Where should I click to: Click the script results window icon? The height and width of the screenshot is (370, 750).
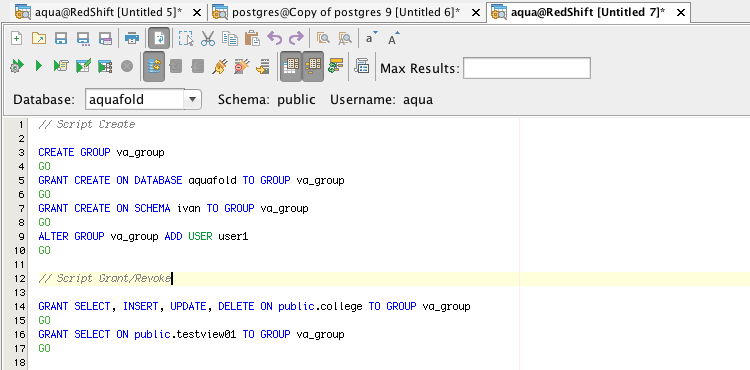362,66
